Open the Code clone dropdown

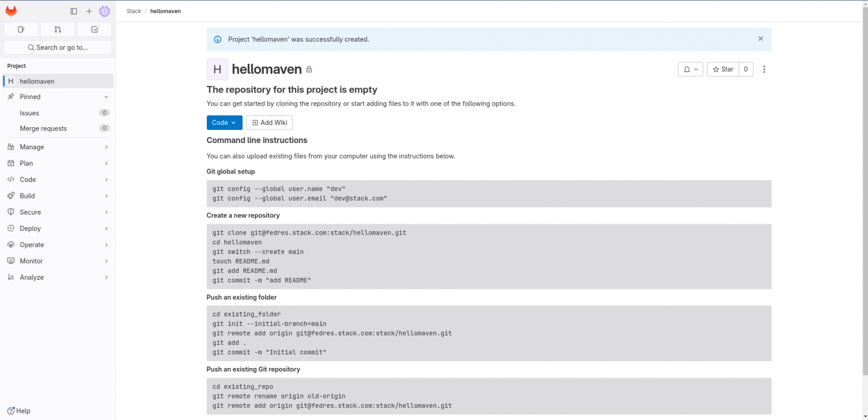click(x=224, y=122)
